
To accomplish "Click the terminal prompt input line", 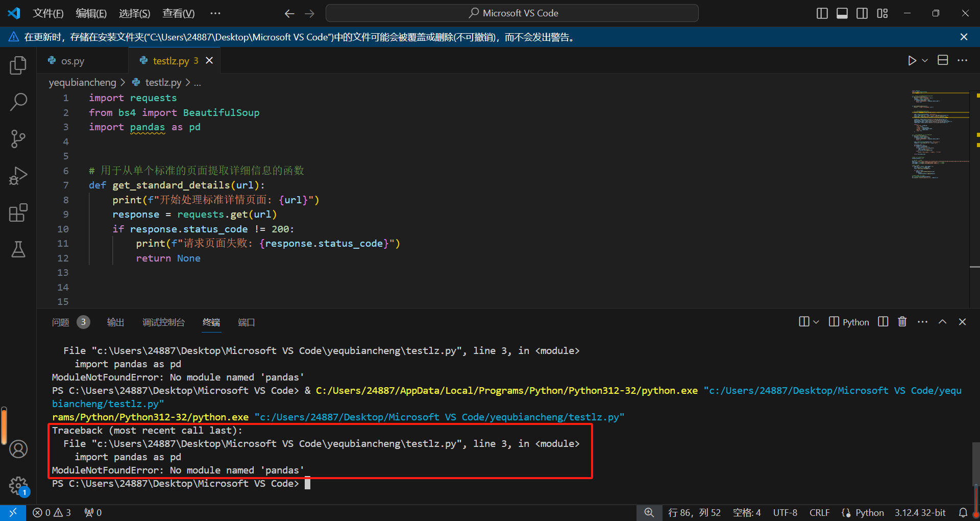I will [181, 483].
